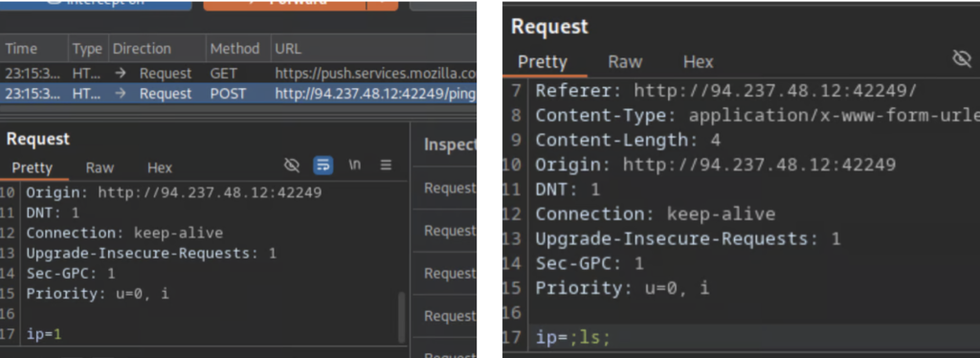The height and width of the screenshot is (358, 980).
Task: Select the push.services.mozilla URL cell
Action: point(374,73)
